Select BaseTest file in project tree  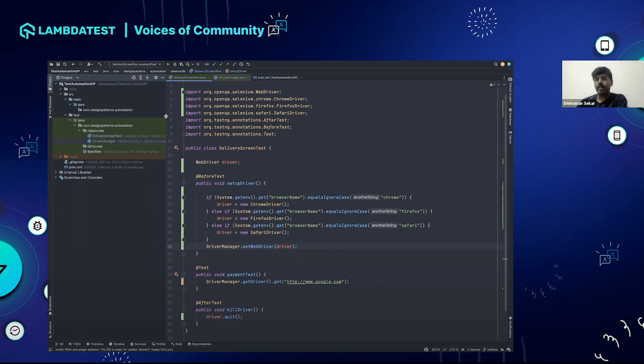tap(94, 151)
